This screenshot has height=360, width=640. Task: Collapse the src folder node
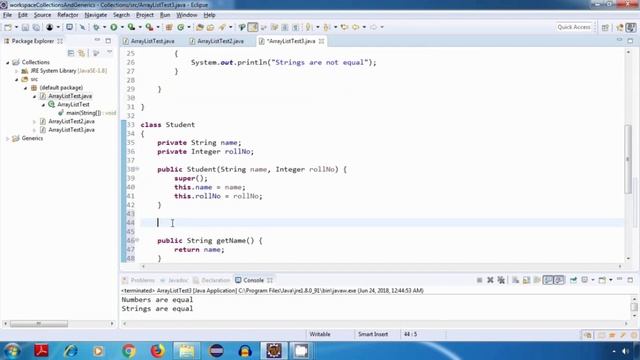[17, 79]
